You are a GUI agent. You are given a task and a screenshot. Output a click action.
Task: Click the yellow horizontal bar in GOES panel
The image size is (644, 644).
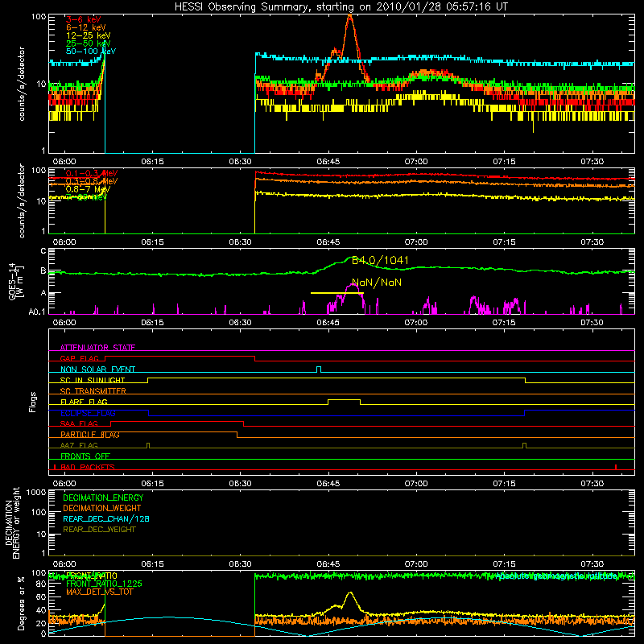tap(336, 293)
